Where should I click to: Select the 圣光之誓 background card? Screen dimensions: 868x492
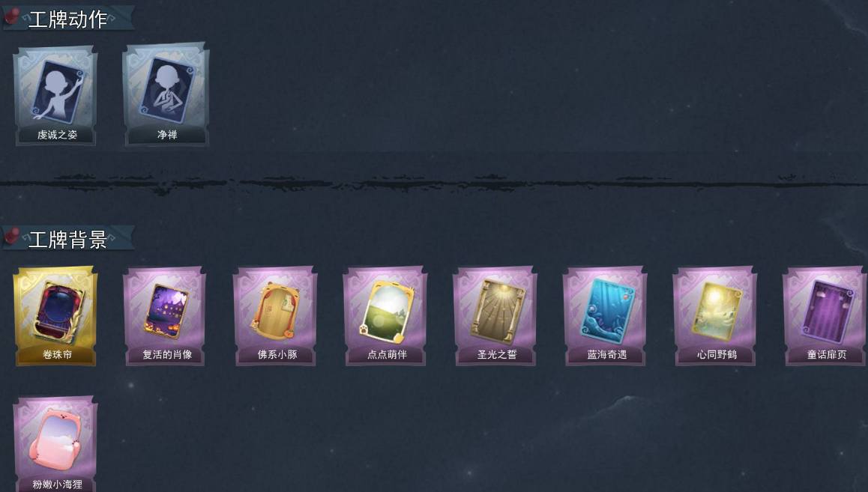click(x=495, y=316)
